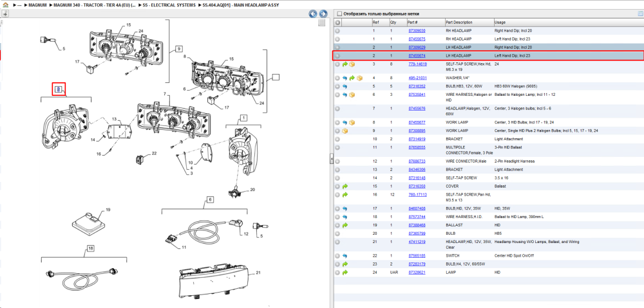Screen dimensions: 644x308
Task: Click green arrow on BULB H4 row
Action: coord(345,264)
